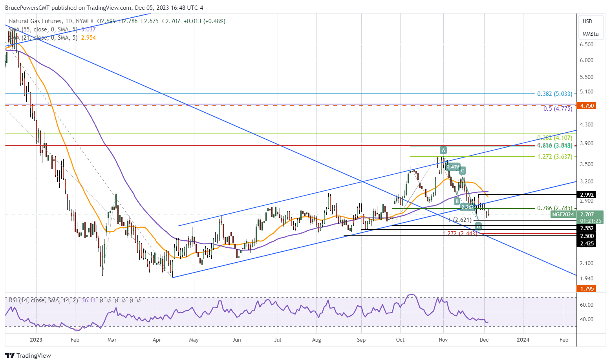
Task: Click the 0.786 (2.785) Fibonacci label
Action: (555, 208)
